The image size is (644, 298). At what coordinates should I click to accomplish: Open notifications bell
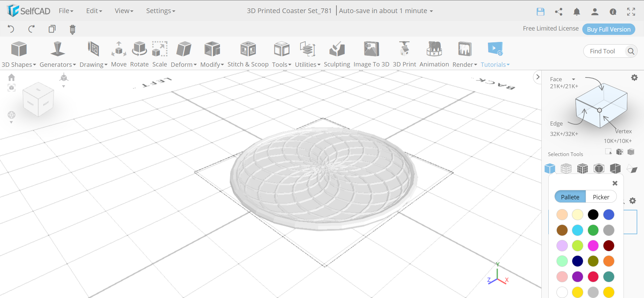tap(577, 12)
